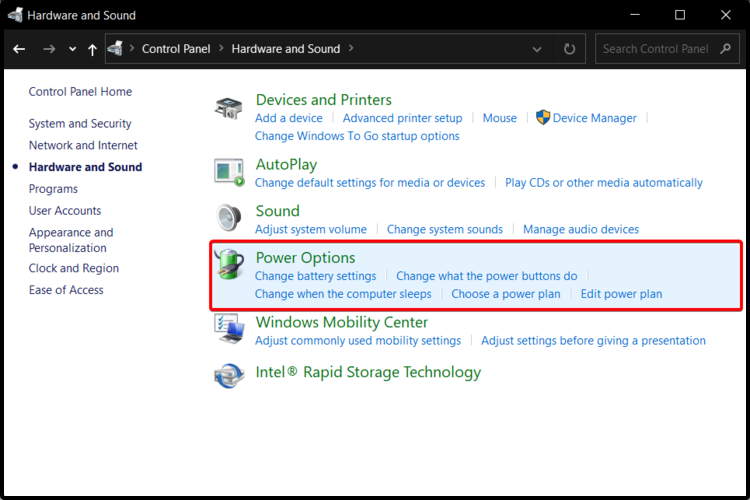This screenshot has width=750, height=500.
Task: Minimize the Hardware and Sound window
Action: pyautogui.click(x=635, y=15)
